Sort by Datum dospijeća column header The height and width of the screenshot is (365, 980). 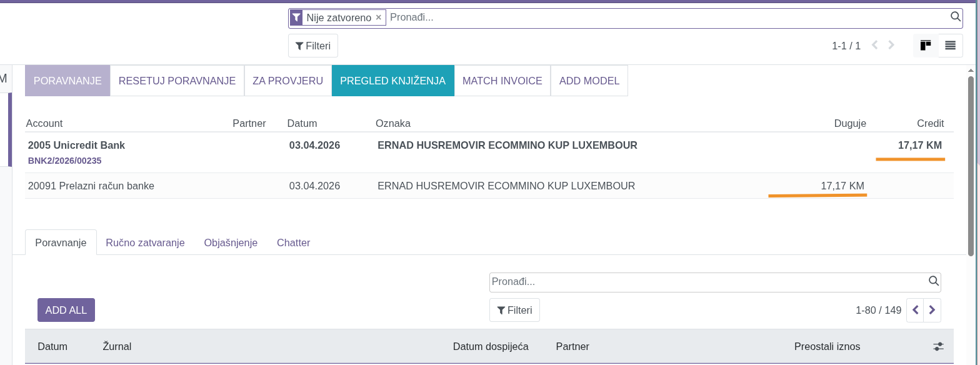tap(491, 346)
